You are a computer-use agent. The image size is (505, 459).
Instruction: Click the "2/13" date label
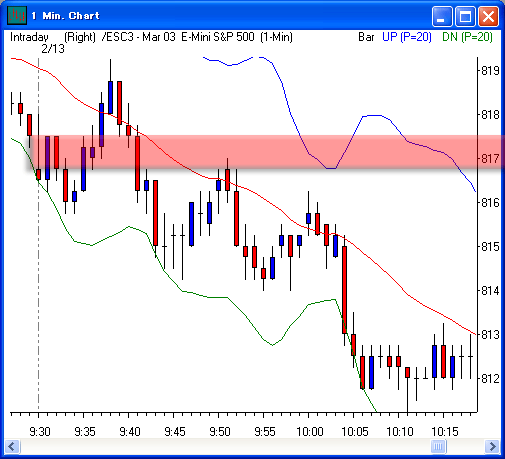[x=53, y=49]
